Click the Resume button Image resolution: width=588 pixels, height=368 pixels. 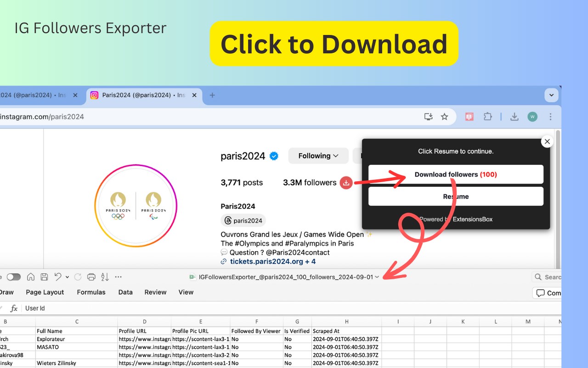[x=456, y=196]
